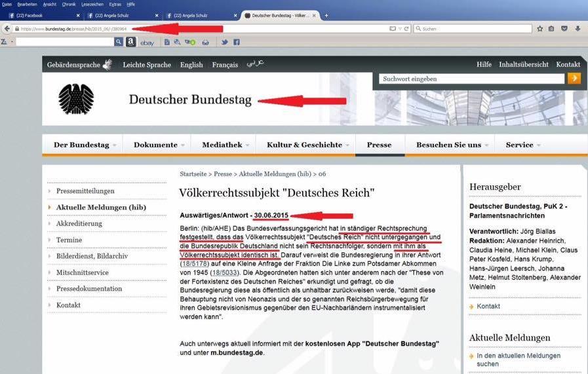Open the Bearbeiten menu
This screenshot has width=588, height=374.
[27, 4]
